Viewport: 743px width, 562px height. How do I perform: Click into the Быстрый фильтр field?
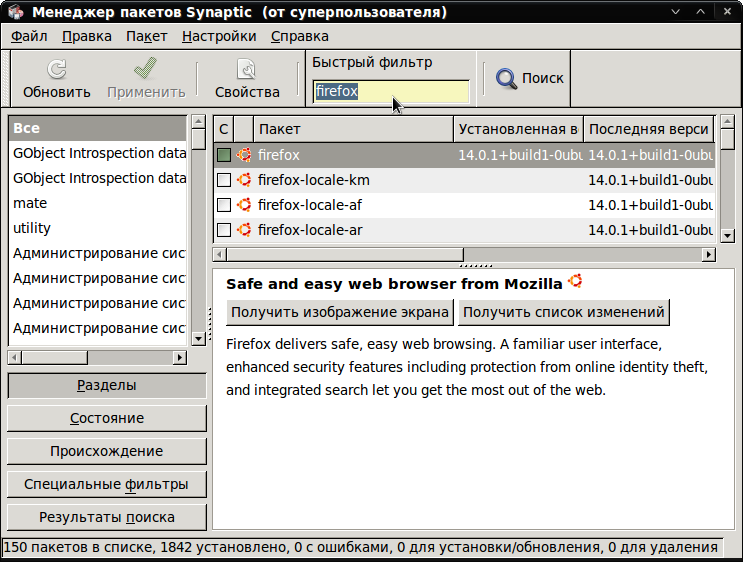tap(391, 91)
